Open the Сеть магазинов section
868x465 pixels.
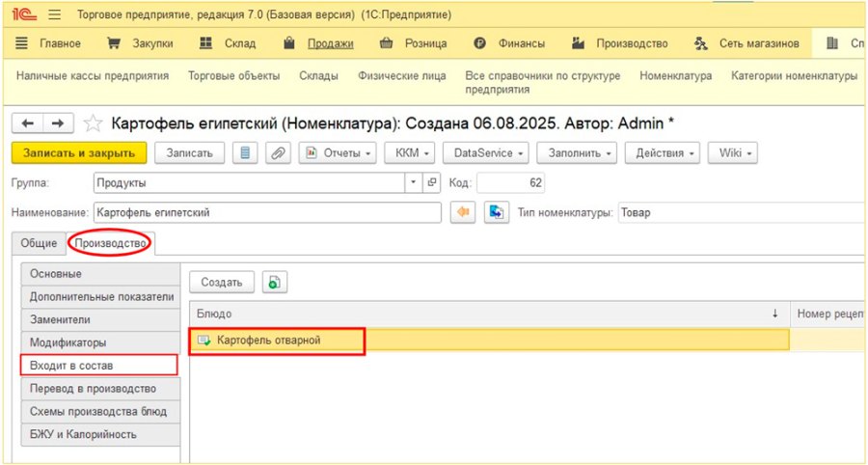pos(746,43)
